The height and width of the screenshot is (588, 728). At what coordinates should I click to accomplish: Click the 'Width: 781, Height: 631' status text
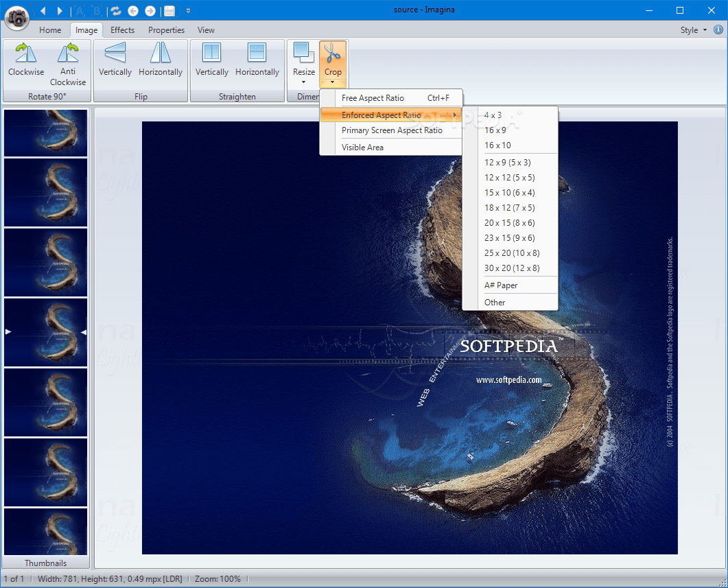110,578
